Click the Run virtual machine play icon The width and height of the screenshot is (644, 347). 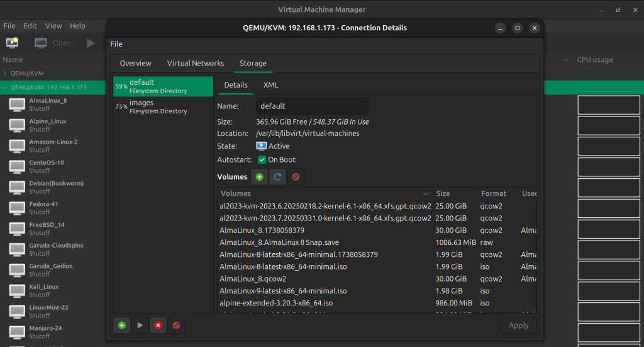click(x=91, y=43)
